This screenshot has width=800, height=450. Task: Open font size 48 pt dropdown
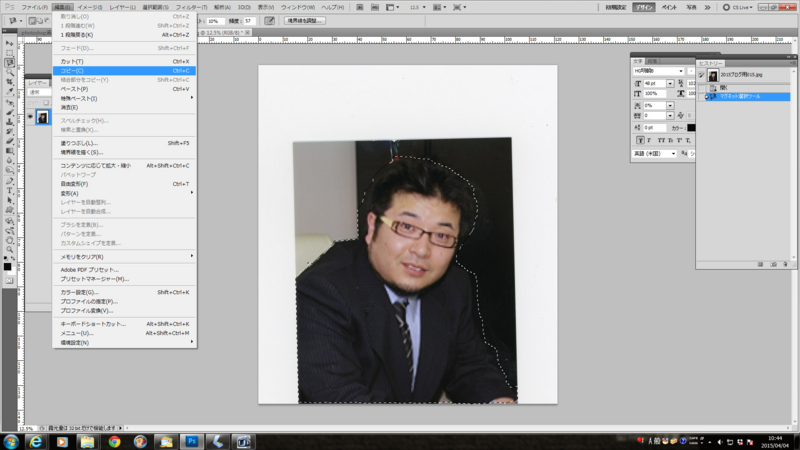click(x=670, y=84)
